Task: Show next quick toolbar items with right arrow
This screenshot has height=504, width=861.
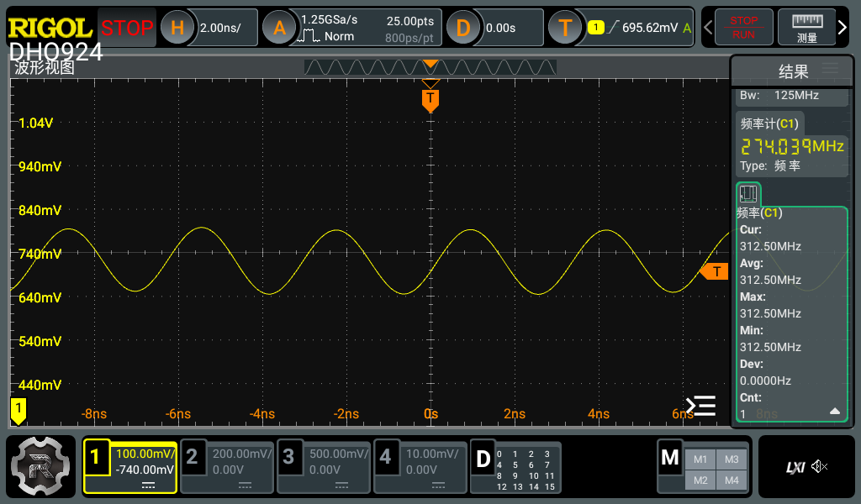Action: pyautogui.click(x=843, y=28)
